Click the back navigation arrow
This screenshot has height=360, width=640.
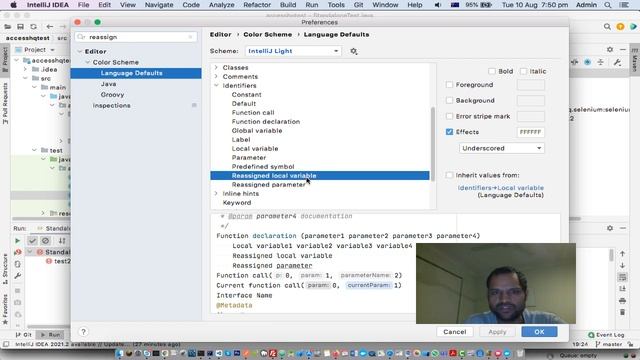click(x=49, y=27)
